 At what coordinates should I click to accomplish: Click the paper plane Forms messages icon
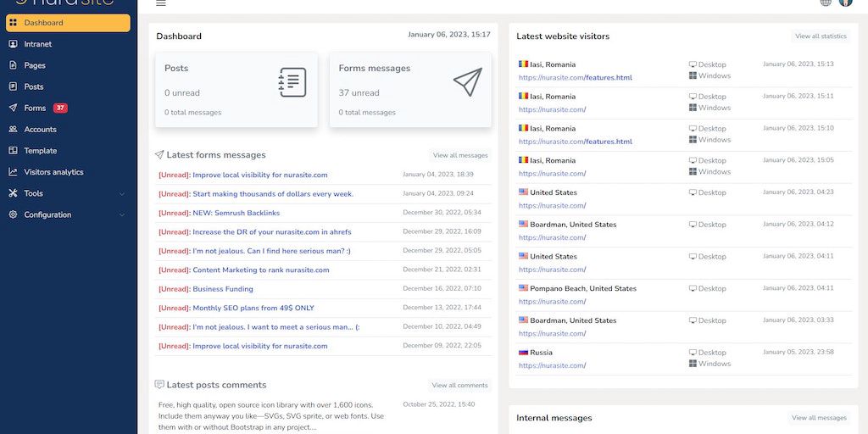(467, 82)
